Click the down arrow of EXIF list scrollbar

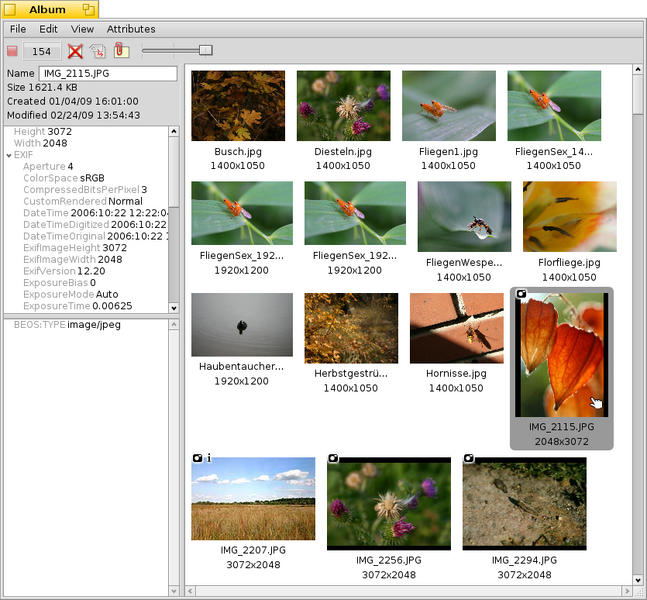pyautogui.click(x=174, y=308)
